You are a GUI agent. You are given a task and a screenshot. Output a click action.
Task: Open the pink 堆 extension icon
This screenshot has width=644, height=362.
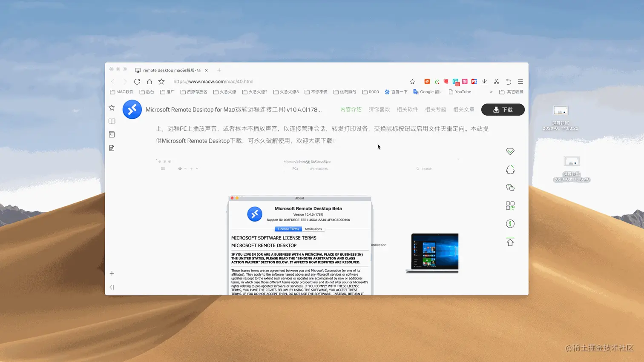point(465,82)
